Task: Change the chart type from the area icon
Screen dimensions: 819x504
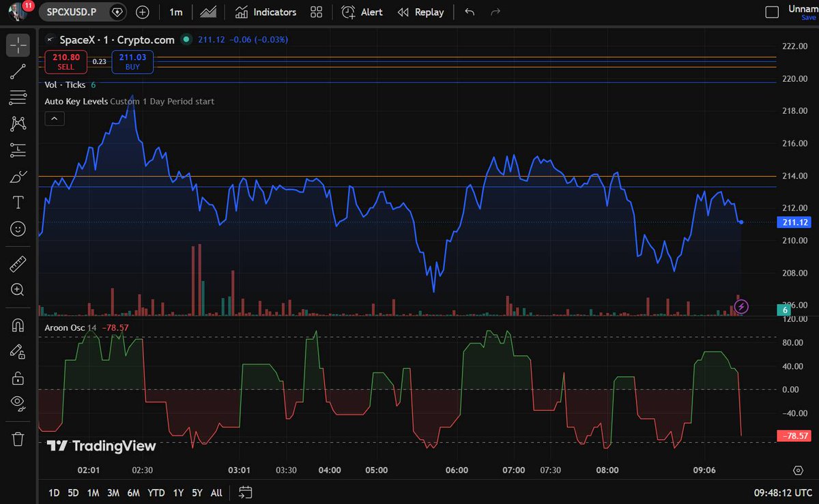Action: click(209, 12)
